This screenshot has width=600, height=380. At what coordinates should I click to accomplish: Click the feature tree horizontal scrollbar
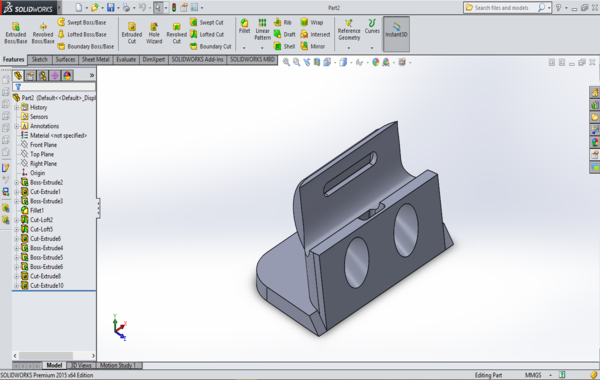coord(54,356)
